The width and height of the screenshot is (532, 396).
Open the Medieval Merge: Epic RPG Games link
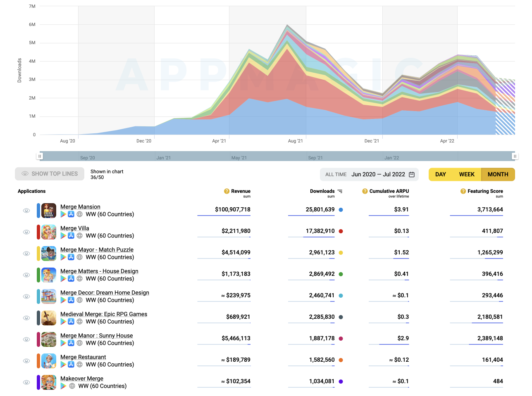click(x=104, y=314)
